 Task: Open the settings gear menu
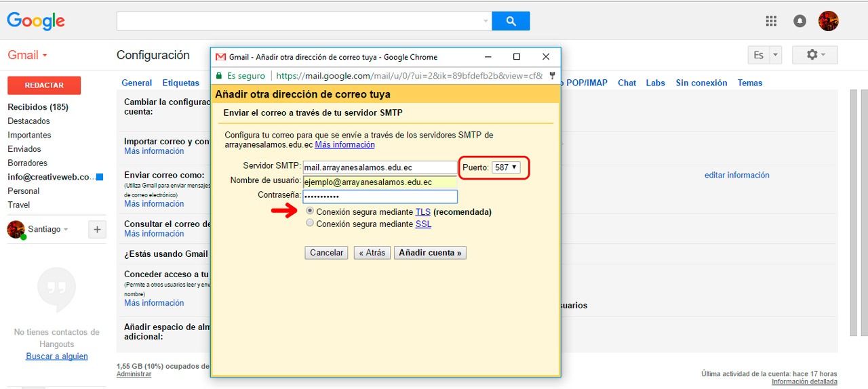(x=815, y=55)
